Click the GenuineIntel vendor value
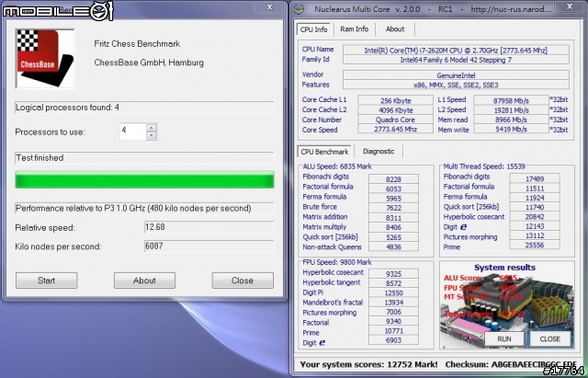The image size is (588, 378). (x=456, y=75)
